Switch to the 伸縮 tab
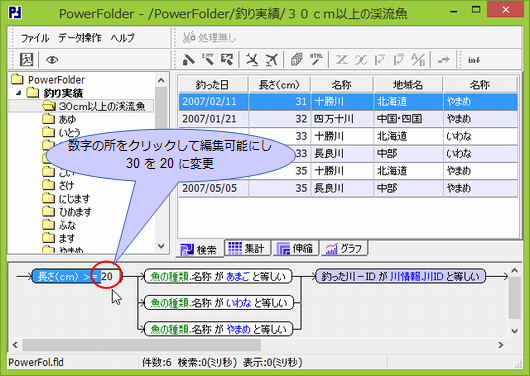 pos(295,249)
